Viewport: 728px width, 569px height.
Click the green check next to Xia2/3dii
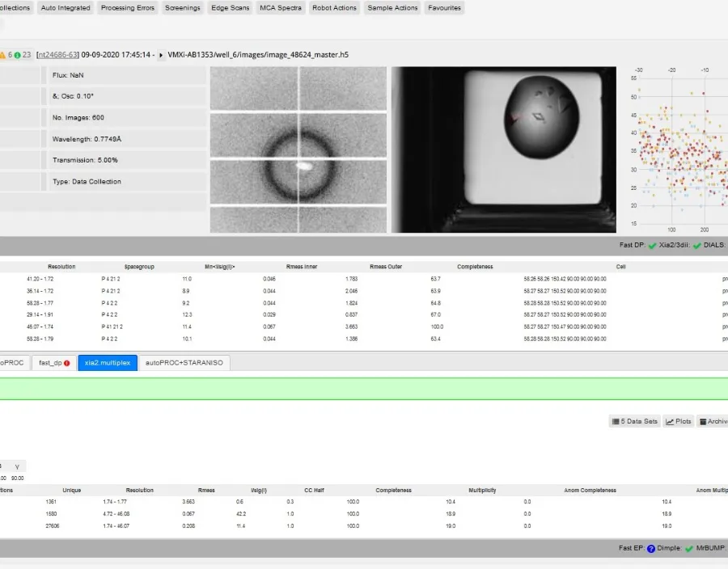[x=697, y=246]
